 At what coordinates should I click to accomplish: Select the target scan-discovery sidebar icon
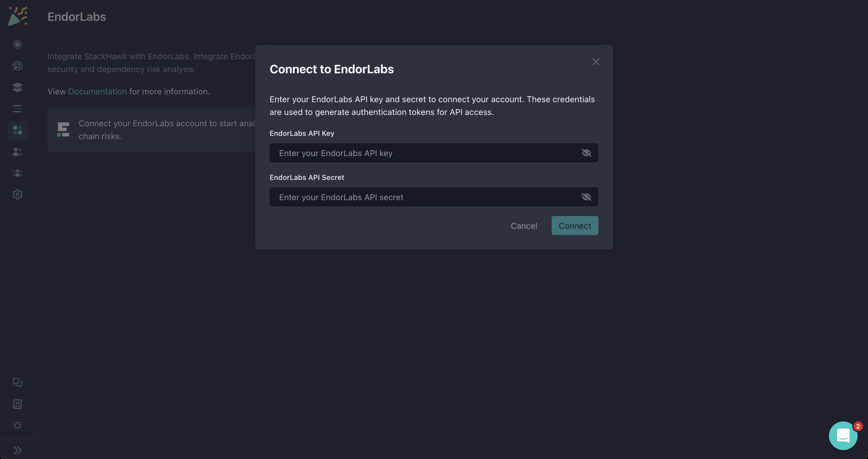(x=18, y=66)
